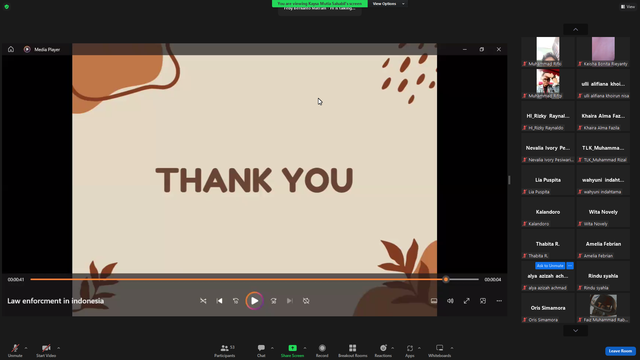
Task: Show next page of participant gallery
Action: tap(576, 331)
